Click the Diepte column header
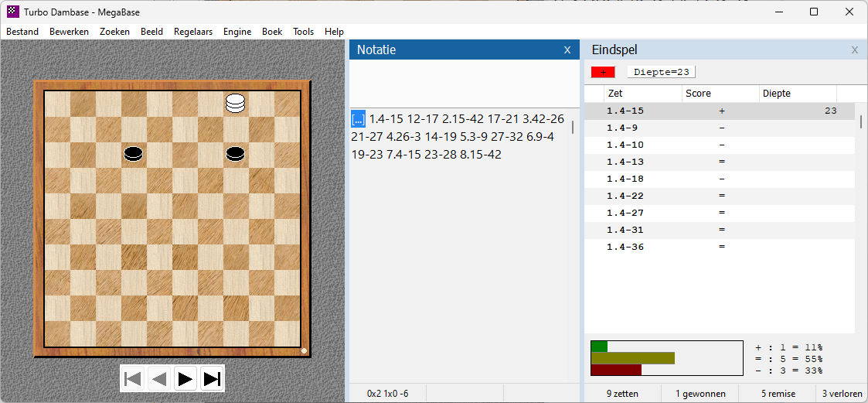The height and width of the screenshot is (403, 868). pos(798,94)
